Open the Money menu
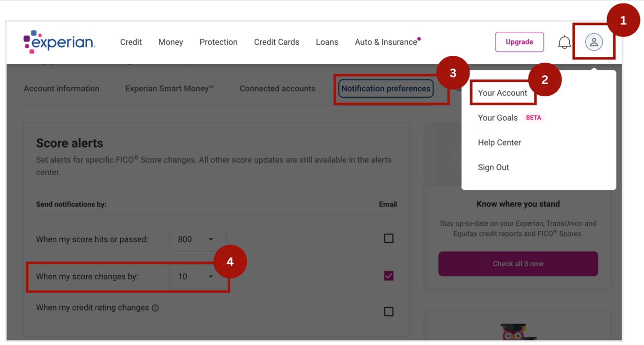The height and width of the screenshot is (345, 644). point(171,42)
